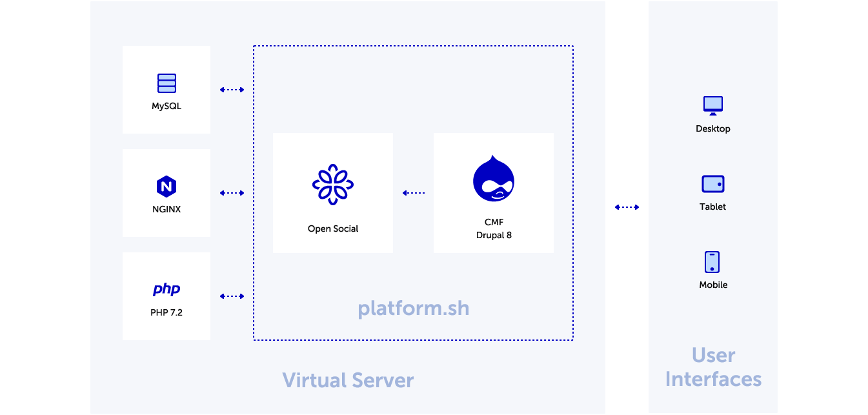This screenshot has width=868, height=415.
Task: Click the Desktop monitor icon
Action: [713, 106]
